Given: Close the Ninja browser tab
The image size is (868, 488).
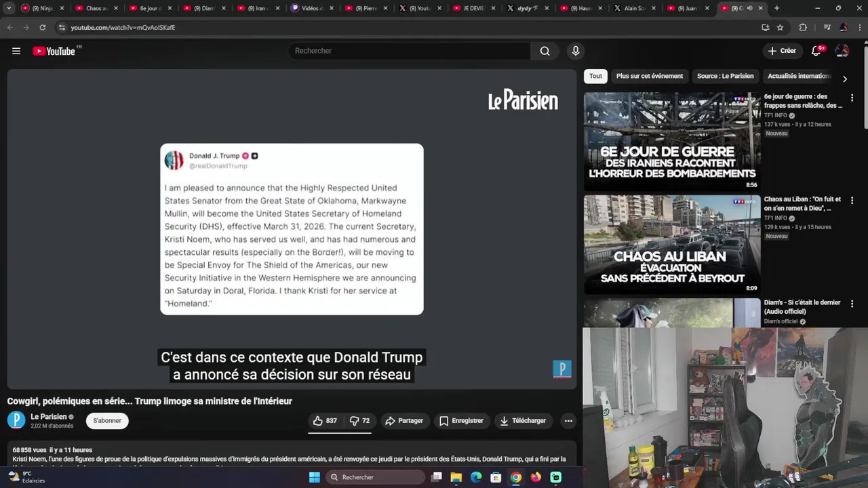Looking at the screenshot, I should [62, 8].
